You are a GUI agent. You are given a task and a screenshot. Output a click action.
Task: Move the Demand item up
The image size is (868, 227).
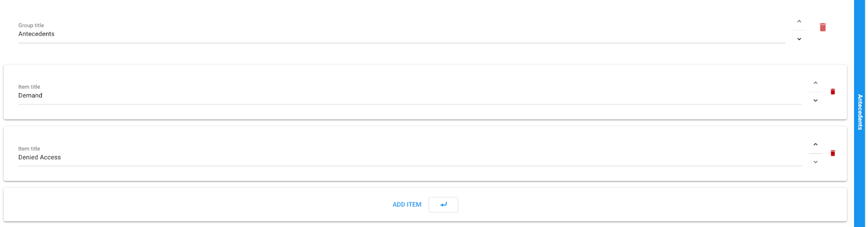pos(815,83)
